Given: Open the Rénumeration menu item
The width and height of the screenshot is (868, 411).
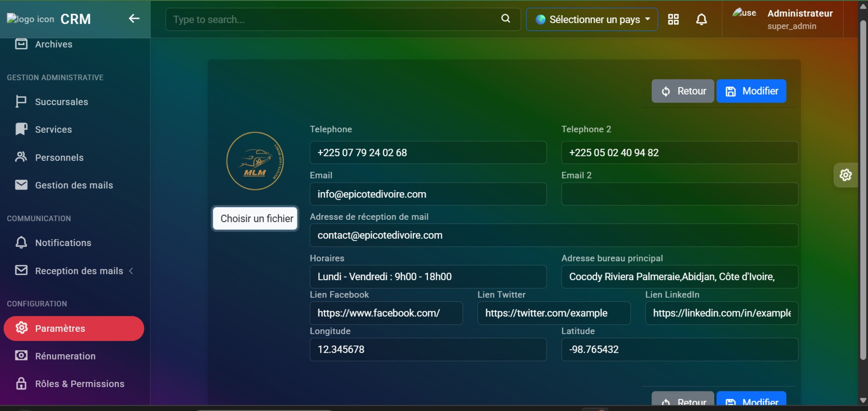Looking at the screenshot, I should 65,356.
